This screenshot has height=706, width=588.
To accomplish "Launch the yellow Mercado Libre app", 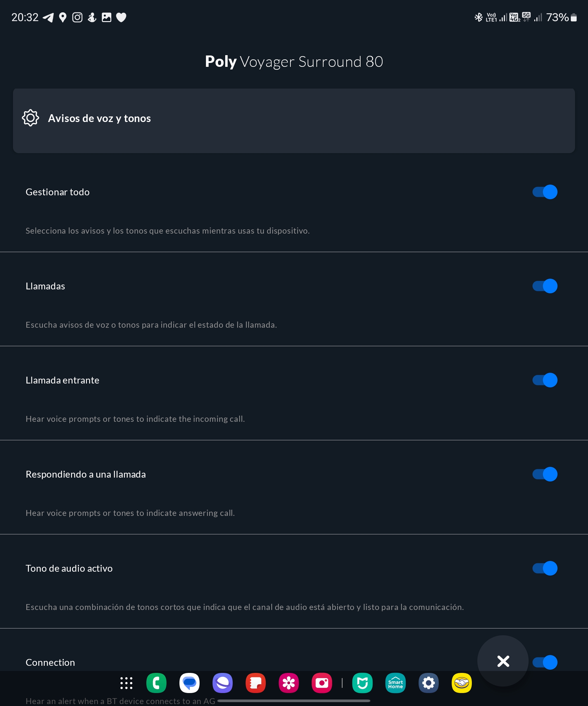I will click(461, 683).
